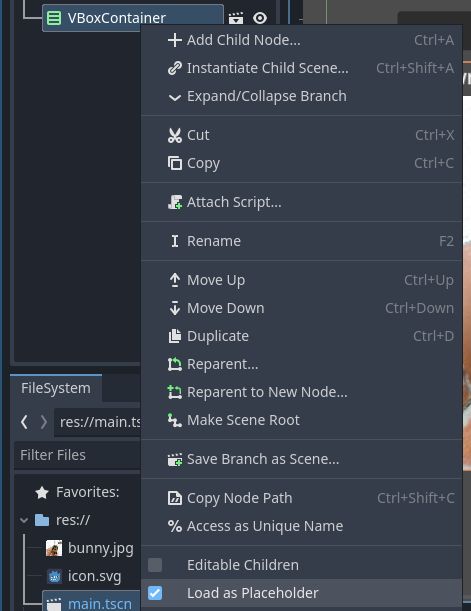Click the green VBoxContainer node icon
Image resolution: width=471 pixels, height=611 pixels.
(54, 18)
